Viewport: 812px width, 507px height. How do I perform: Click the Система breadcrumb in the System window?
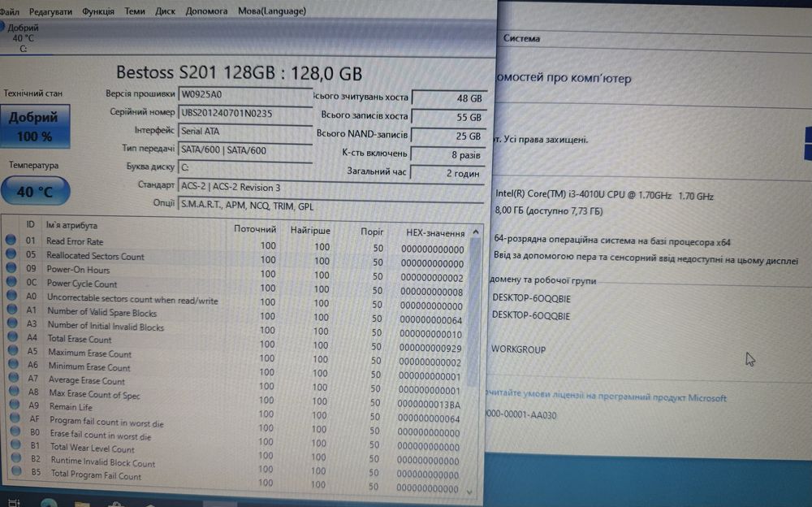pos(521,38)
